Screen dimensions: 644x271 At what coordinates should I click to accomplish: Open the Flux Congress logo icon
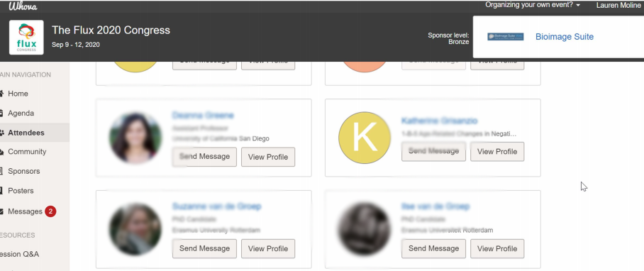[x=26, y=38]
